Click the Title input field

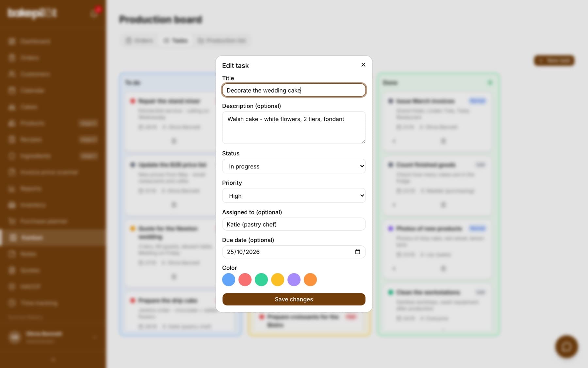294,90
